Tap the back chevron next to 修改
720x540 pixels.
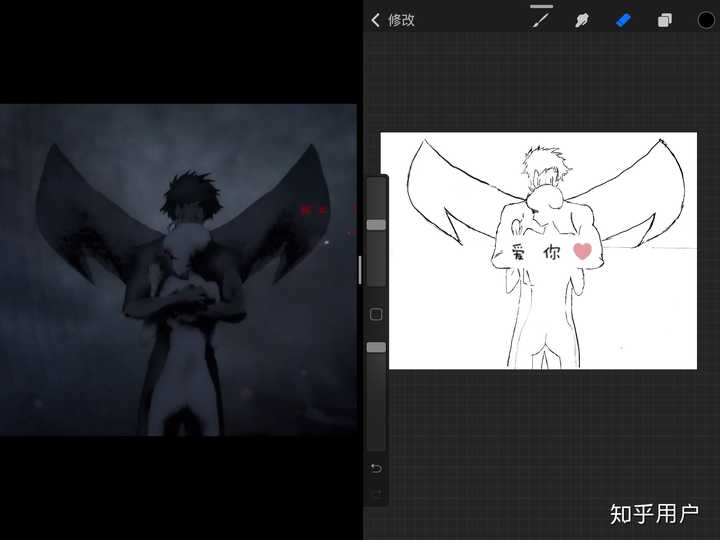click(x=375, y=20)
